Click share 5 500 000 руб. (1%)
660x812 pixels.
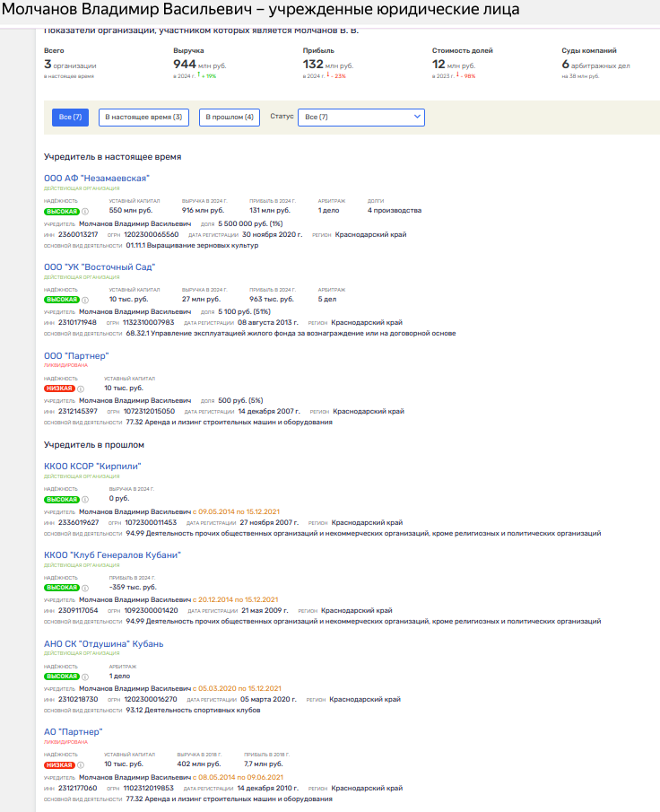point(250,223)
